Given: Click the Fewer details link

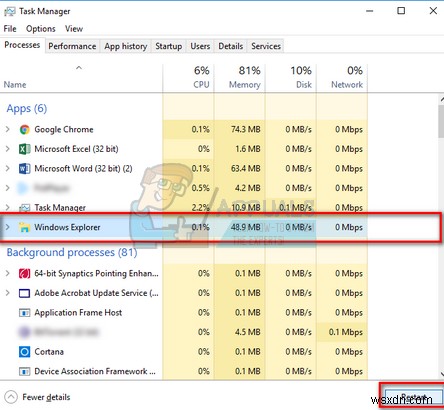Looking at the screenshot, I should pyautogui.click(x=46, y=397).
